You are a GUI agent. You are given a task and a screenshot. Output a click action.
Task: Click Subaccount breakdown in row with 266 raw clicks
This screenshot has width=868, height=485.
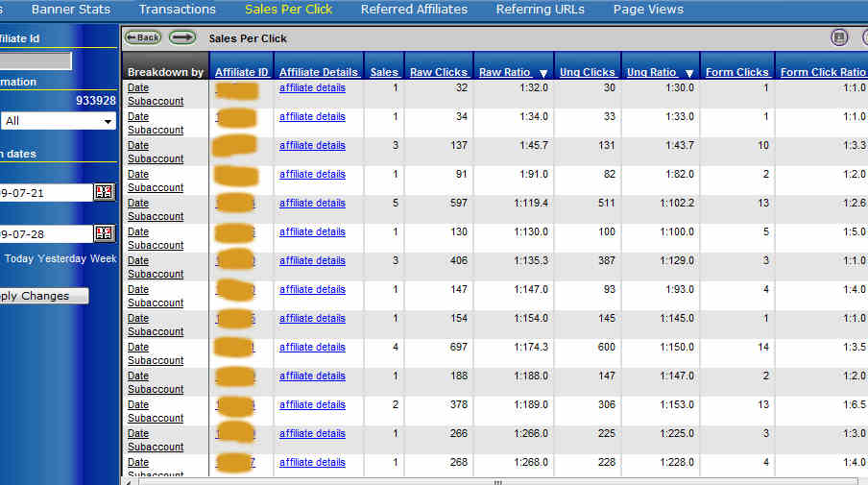(156, 447)
